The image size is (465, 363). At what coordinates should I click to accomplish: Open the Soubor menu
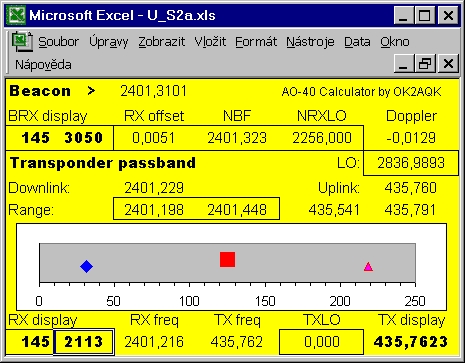coord(58,42)
